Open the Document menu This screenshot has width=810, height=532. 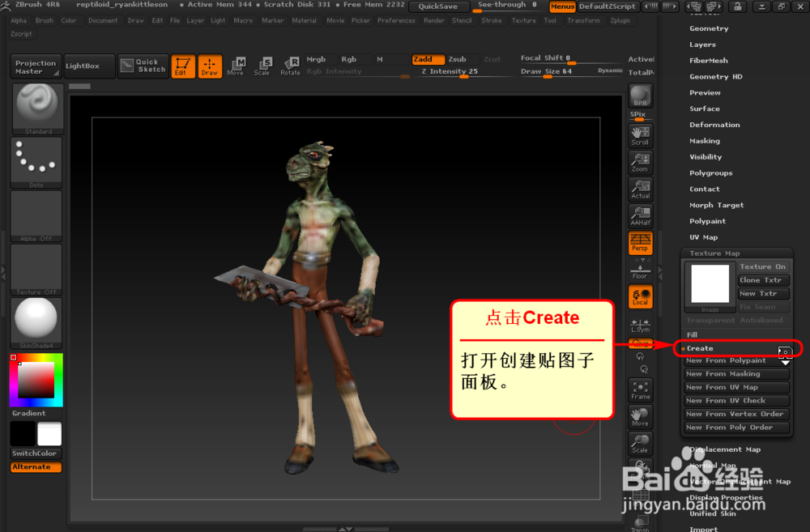pyautogui.click(x=103, y=21)
